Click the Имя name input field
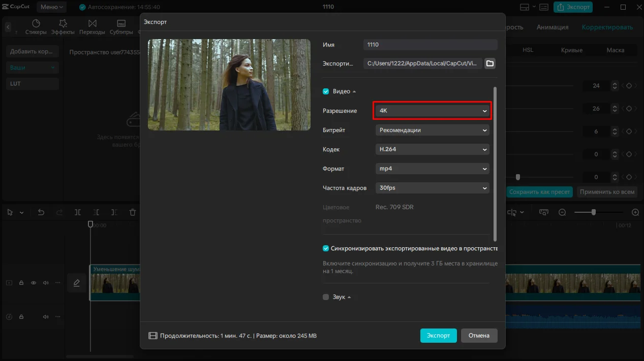Screen dimensions: 644x361 [430, 45]
